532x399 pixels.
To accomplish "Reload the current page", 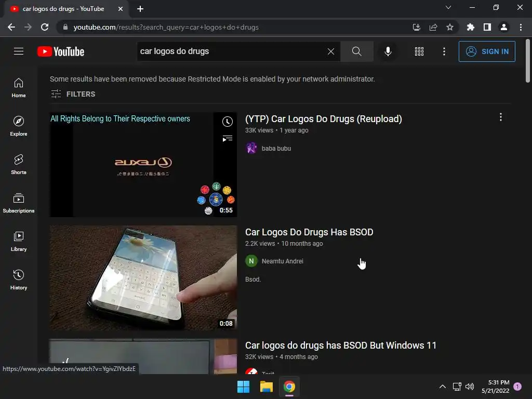I will pos(45,27).
